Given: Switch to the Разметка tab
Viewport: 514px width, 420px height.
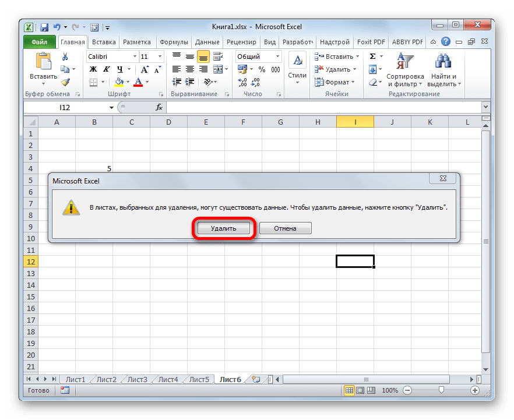Looking at the screenshot, I should 137,43.
